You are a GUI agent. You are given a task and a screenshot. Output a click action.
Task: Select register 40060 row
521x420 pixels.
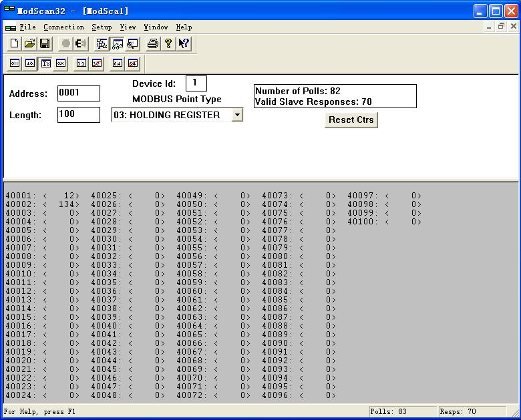pos(213,291)
